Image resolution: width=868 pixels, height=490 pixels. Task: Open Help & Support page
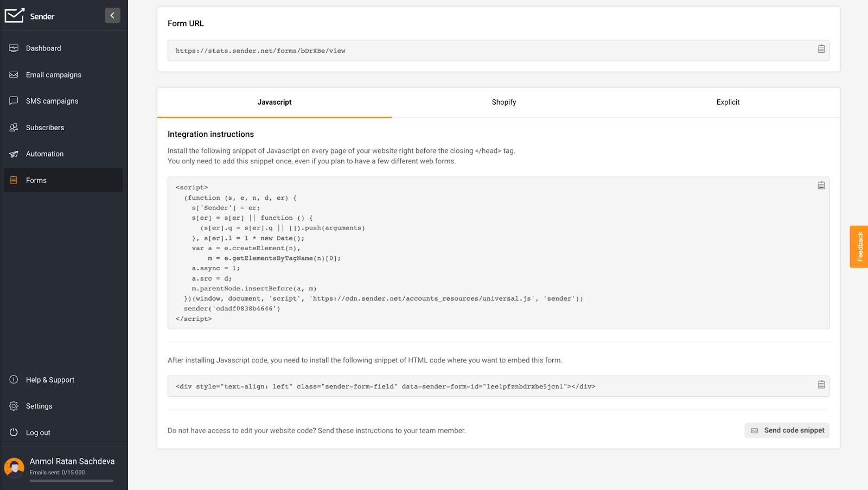[x=50, y=380]
